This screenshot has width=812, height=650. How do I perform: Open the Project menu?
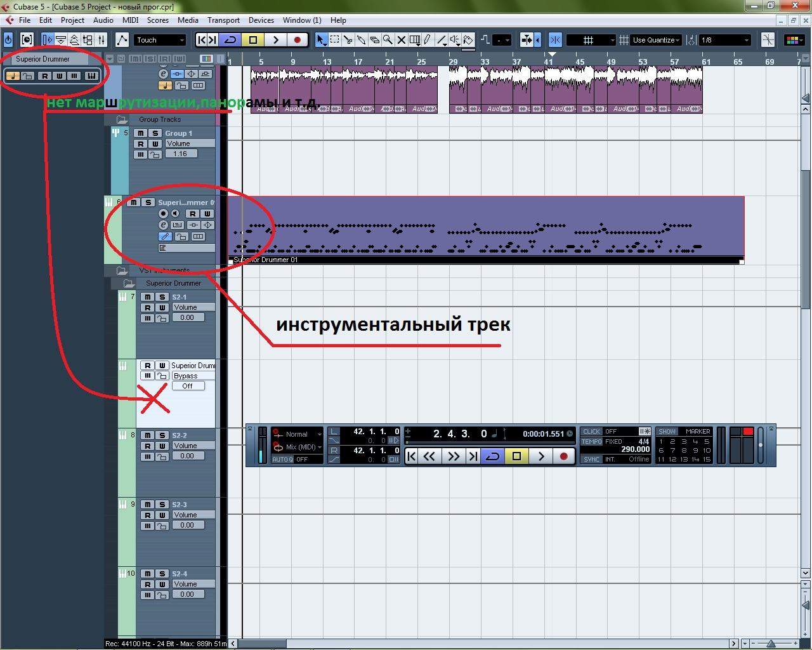[72, 20]
